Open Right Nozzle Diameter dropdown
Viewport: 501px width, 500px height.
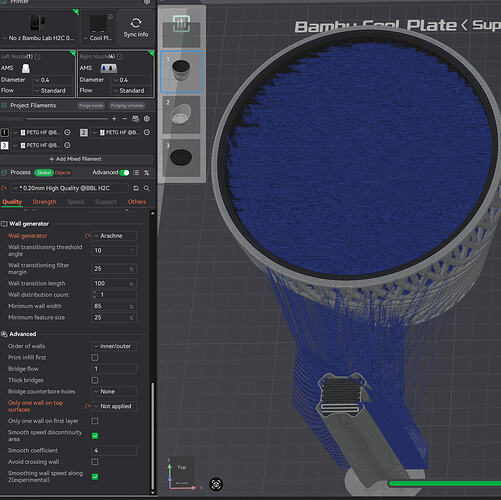point(132,80)
